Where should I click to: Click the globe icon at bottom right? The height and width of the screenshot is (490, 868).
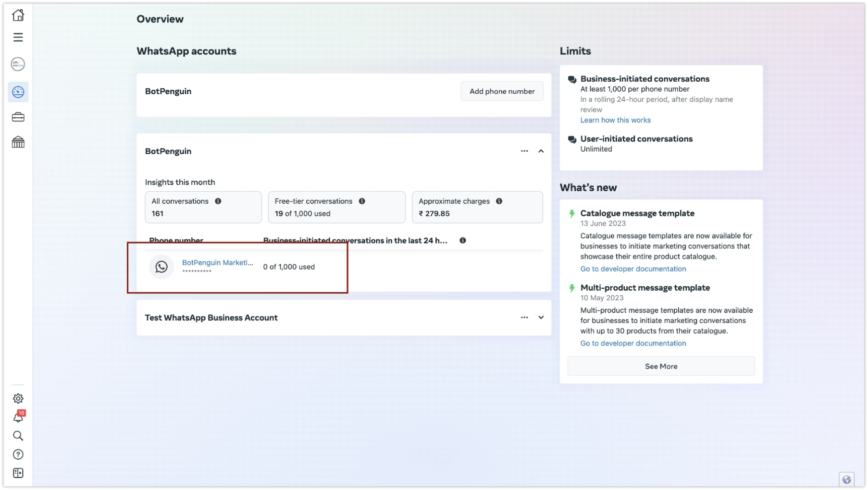pos(847,479)
